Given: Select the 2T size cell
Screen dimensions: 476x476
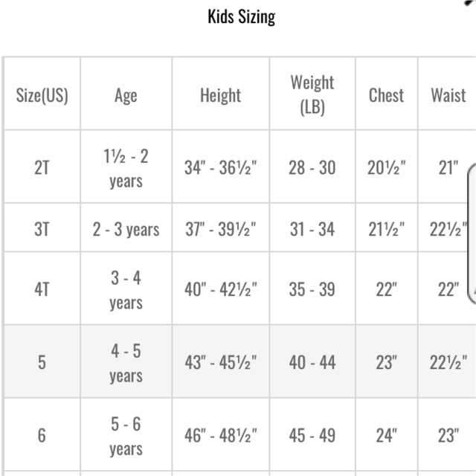Looking at the screenshot, I should 42,167.
